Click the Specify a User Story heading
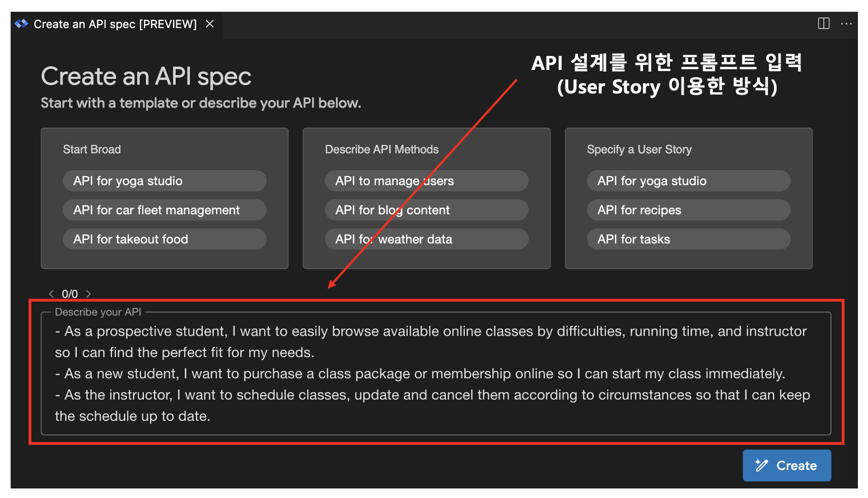This screenshot has width=868, height=498. [640, 149]
